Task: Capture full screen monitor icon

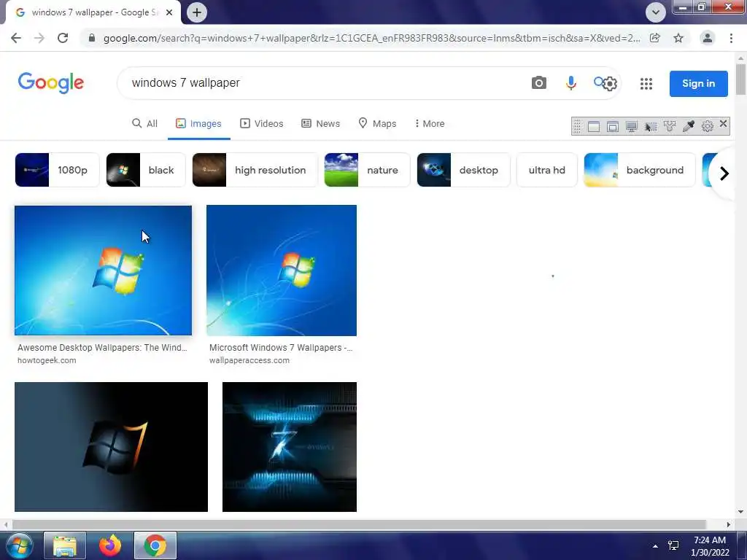Action: click(x=632, y=126)
